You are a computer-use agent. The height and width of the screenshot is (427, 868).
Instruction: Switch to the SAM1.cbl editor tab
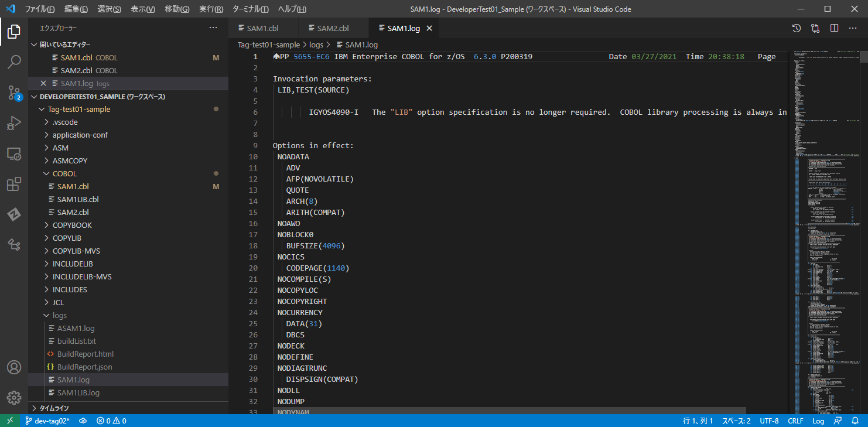point(263,28)
